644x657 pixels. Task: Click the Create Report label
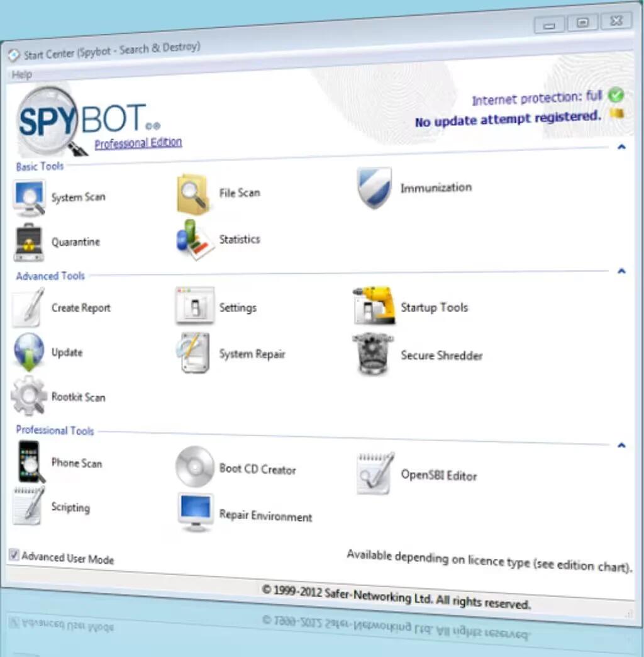80,308
